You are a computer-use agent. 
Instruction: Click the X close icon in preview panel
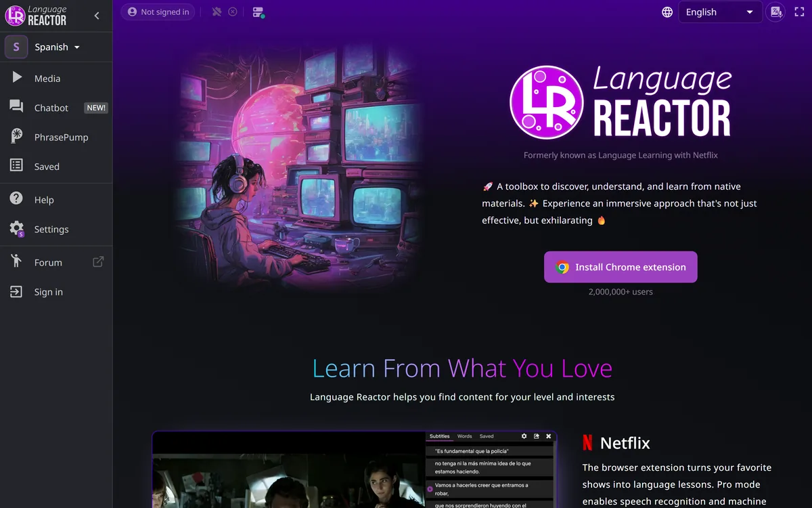(x=548, y=436)
